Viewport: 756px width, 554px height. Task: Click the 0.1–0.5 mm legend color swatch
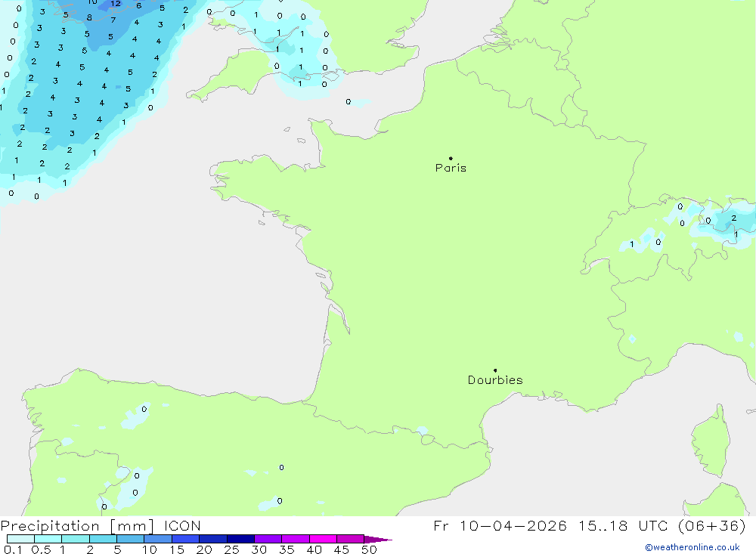[20, 539]
